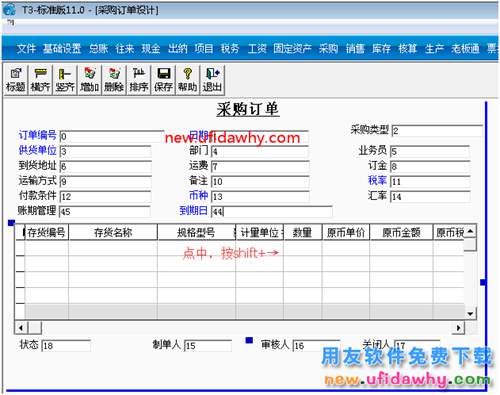Image resolution: width=500 pixels, height=395 pixels.
Task: Open the 采购 menu
Action: pos(328,49)
